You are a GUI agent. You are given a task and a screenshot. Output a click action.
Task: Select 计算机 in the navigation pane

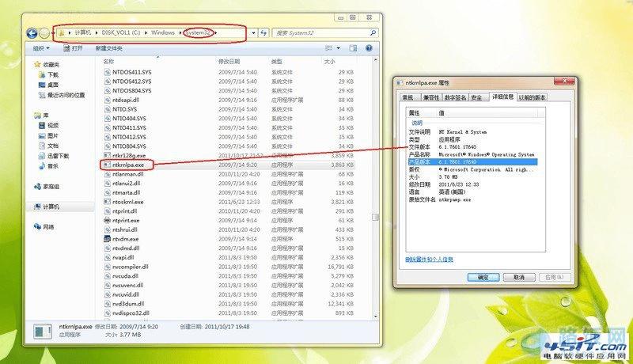point(47,207)
